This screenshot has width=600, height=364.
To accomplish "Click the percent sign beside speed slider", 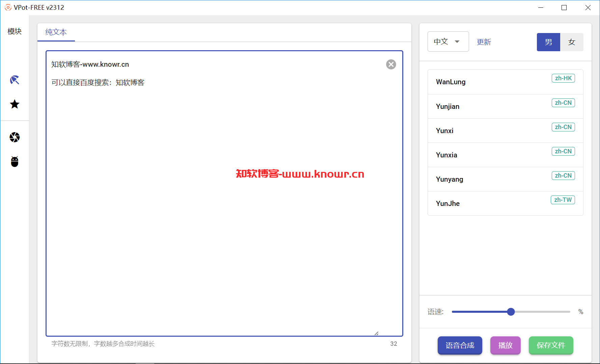I will [x=581, y=312].
